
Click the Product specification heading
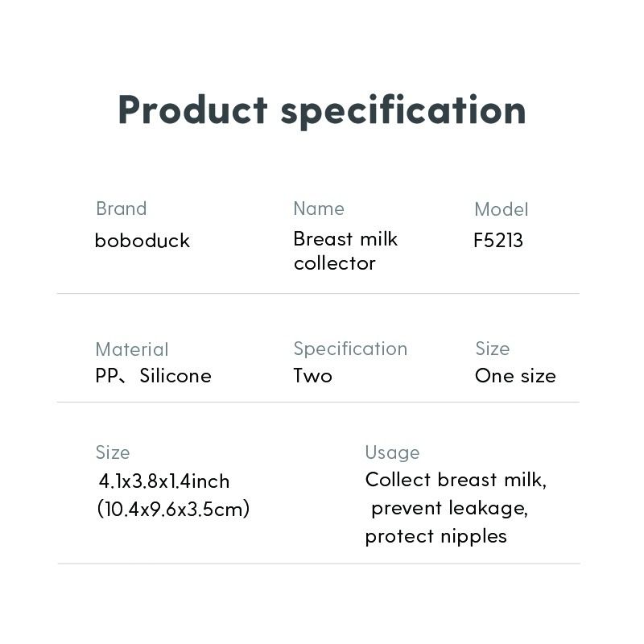tap(322, 109)
